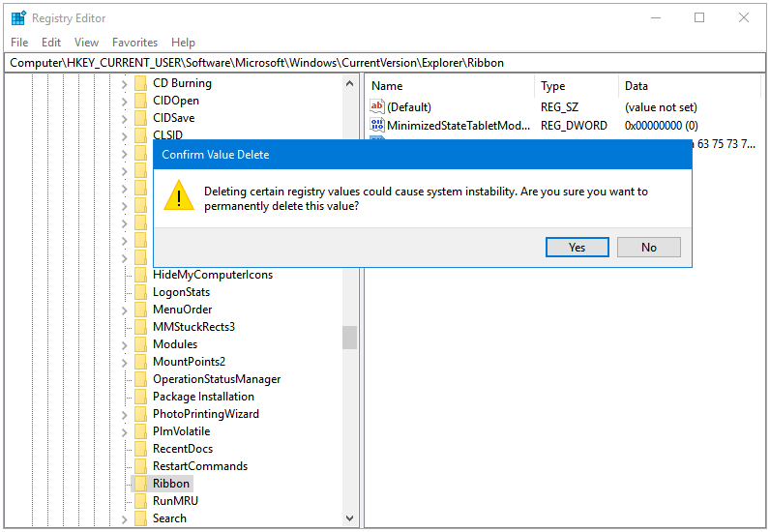The height and width of the screenshot is (532, 770).
Task: Click the RunMRU folder icon
Action: [140, 501]
